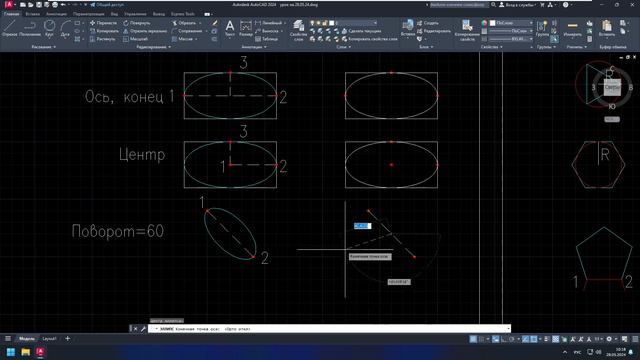Select the Отрезок (Line) tool
The image size is (640, 360).
pyautogui.click(x=9, y=28)
